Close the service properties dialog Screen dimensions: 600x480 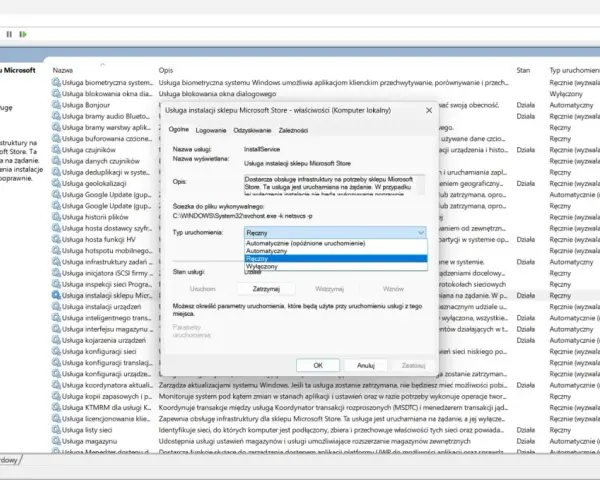pos(429,110)
